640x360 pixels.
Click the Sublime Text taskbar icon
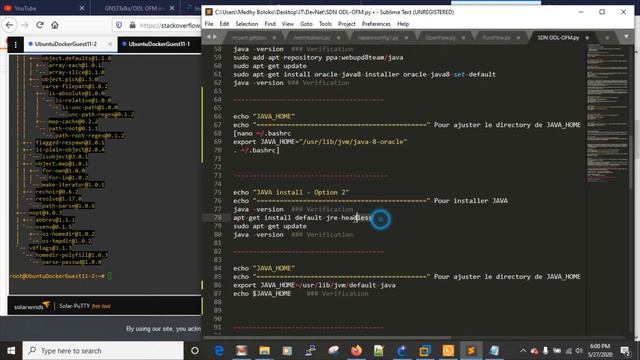471,351
